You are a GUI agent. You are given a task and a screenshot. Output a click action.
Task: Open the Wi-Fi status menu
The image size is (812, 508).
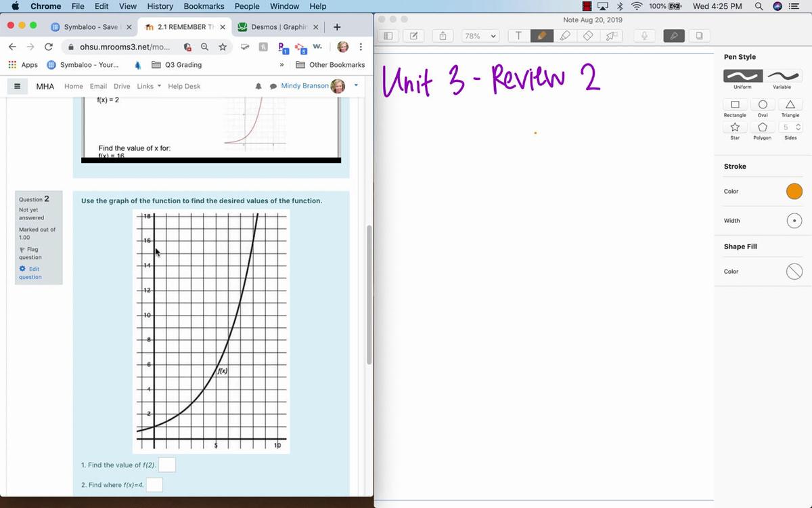[x=637, y=6]
